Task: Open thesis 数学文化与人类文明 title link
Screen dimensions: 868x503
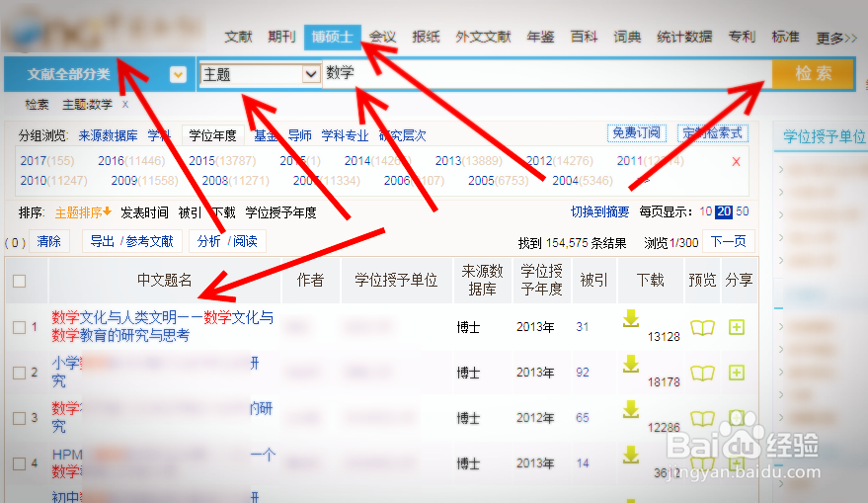Action: 163,326
